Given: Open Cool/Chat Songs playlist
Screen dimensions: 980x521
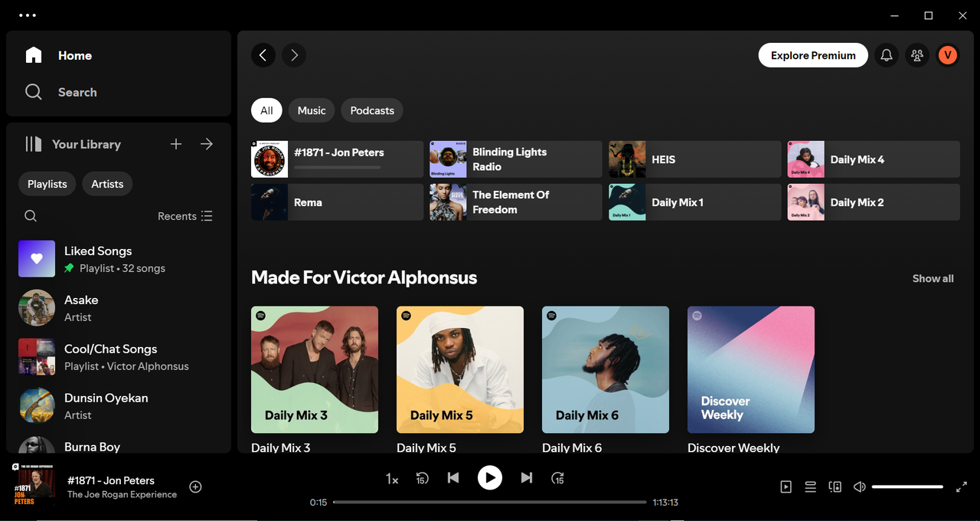Looking at the screenshot, I should [x=119, y=357].
